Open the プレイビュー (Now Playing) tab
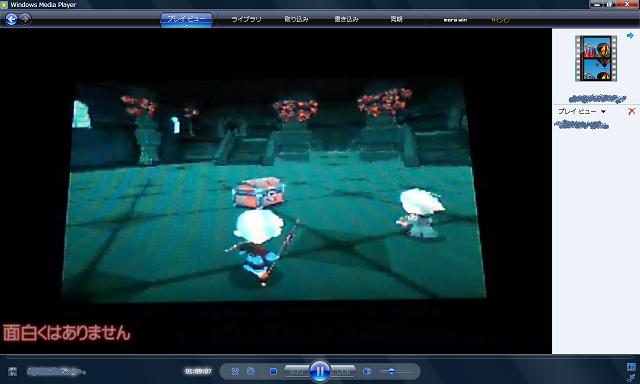 coord(187,19)
